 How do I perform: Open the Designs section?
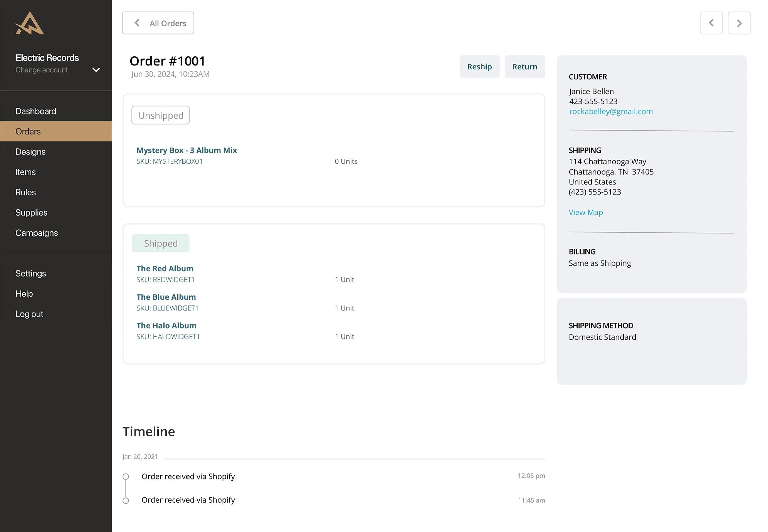click(30, 152)
